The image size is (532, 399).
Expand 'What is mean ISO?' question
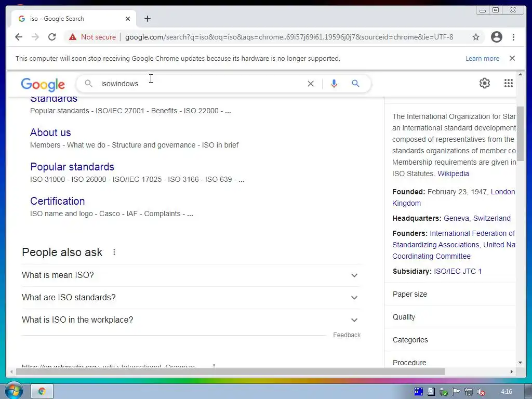(x=190, y=275)
